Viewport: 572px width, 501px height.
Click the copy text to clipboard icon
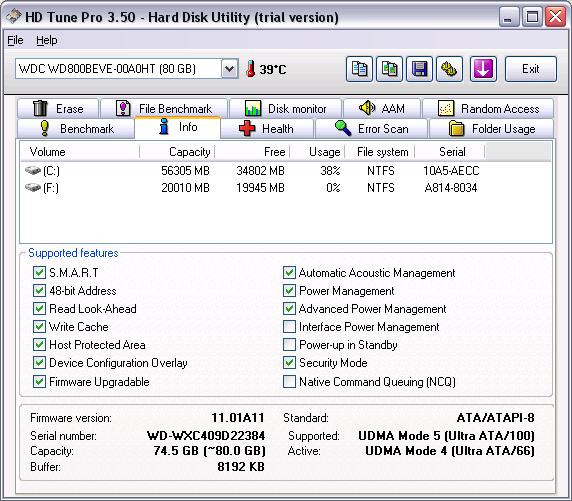pyautogui.click(x=359, y=69)
